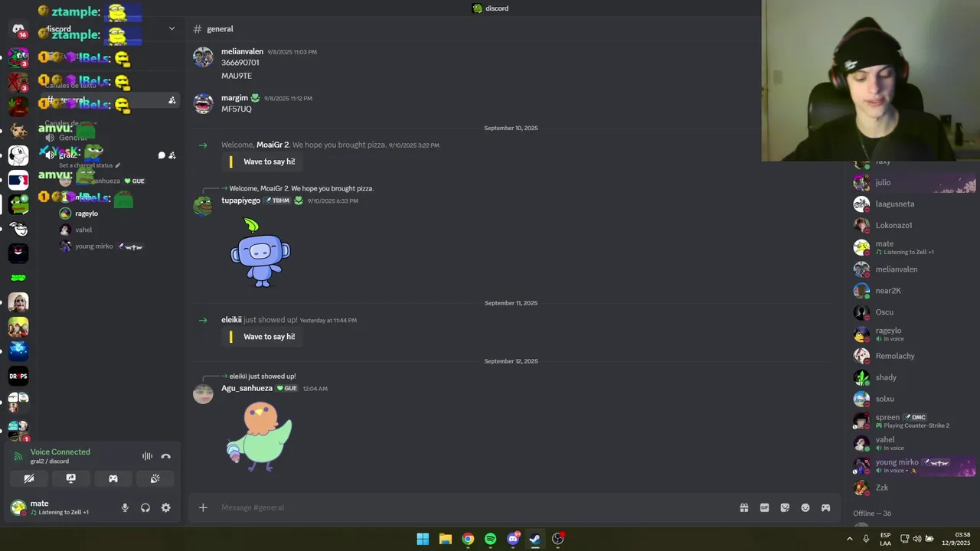Open volume control in system tray
The height and width of the screenshot is (551, 980).
click(x=916, y=539)
